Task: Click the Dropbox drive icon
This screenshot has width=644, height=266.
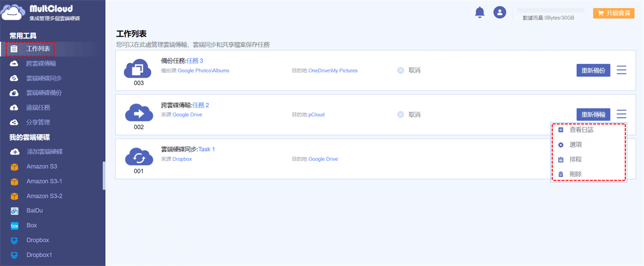Action: (14, 240)
